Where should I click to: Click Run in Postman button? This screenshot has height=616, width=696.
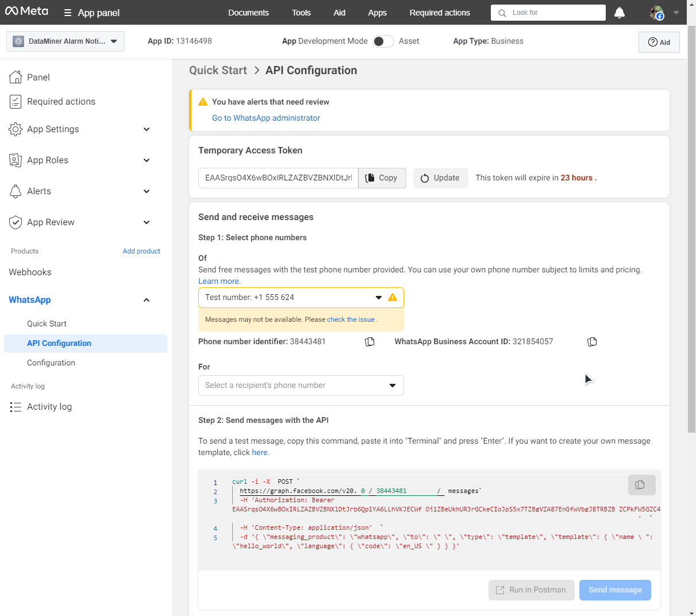point(532,590)
